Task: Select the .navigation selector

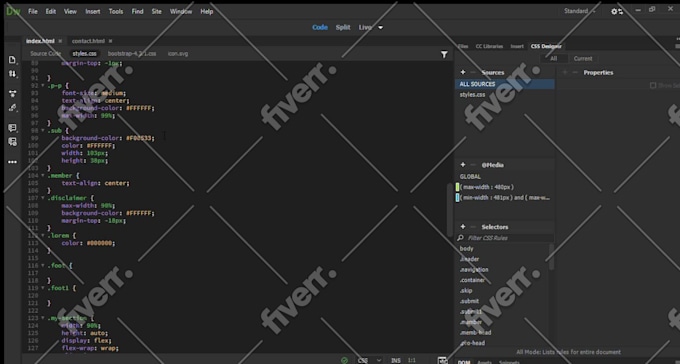Action: (474, 270)
